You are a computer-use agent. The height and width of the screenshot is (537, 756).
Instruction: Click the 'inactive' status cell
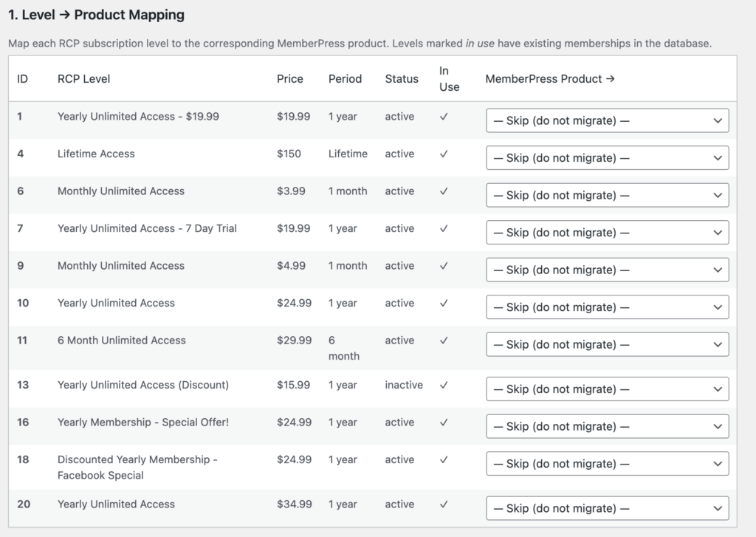pyautogui.click(x=404, y=385)
